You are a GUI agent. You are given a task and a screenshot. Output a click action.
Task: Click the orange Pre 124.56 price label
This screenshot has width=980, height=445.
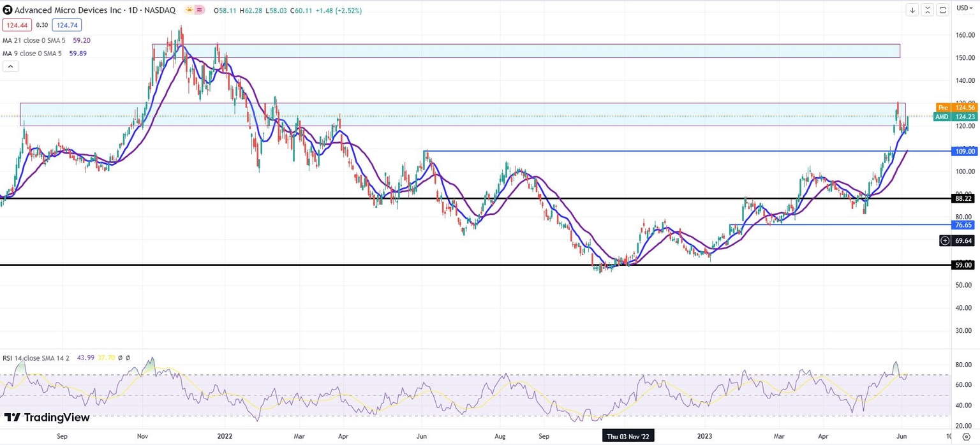pyautogui.click(x=956, y=108)
